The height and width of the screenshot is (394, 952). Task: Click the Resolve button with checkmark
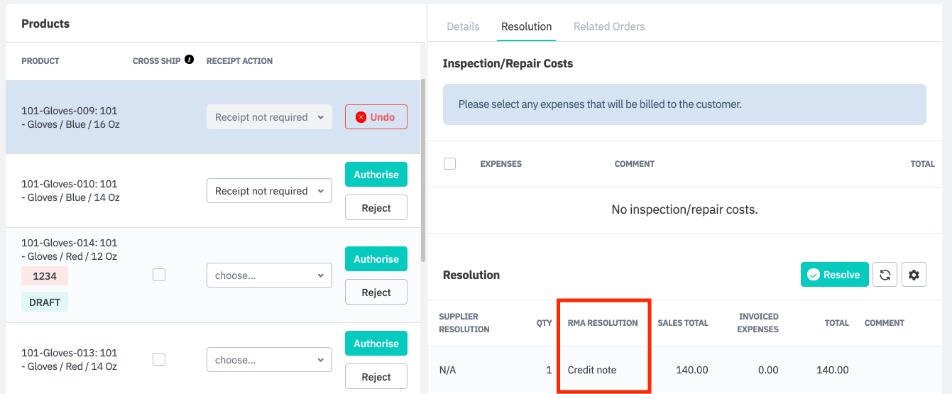[x=834, y=274]
